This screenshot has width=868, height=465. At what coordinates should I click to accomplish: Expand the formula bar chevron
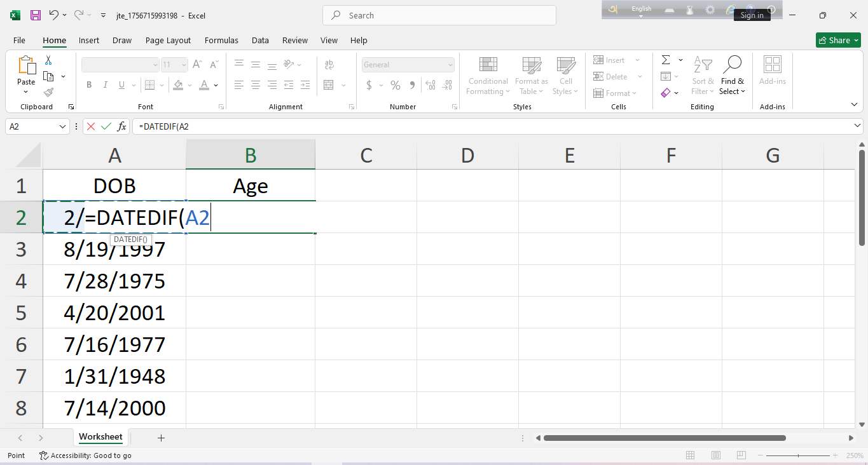[858, 126]
